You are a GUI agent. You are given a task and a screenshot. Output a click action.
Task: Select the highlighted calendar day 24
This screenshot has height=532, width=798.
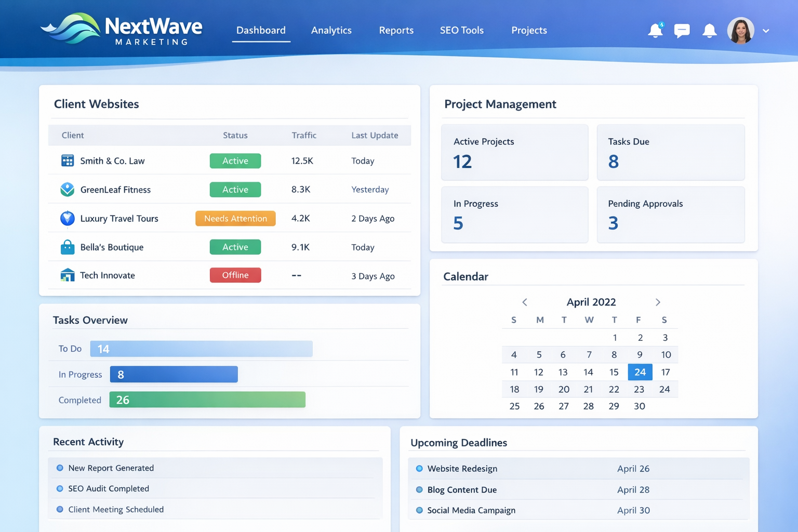click(x=640, y=372)
